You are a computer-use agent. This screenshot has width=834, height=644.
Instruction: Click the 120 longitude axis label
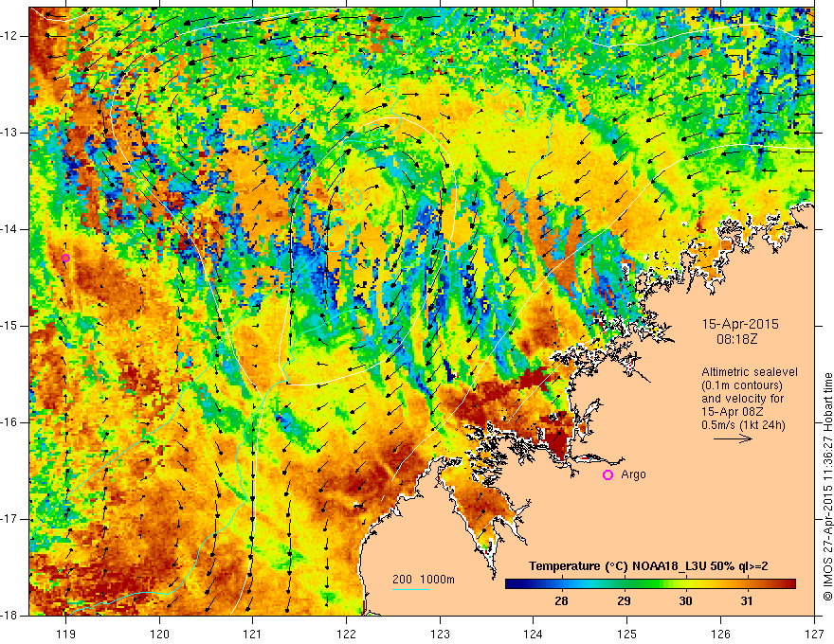159,634
